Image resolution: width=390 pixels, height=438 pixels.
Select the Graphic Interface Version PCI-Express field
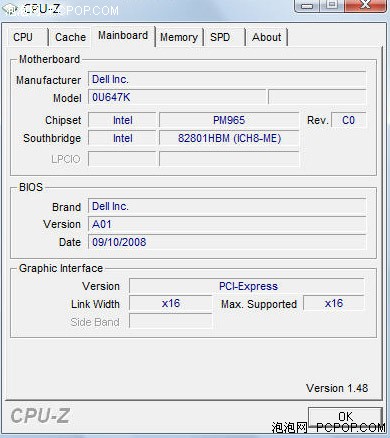[x=247, y=286]
